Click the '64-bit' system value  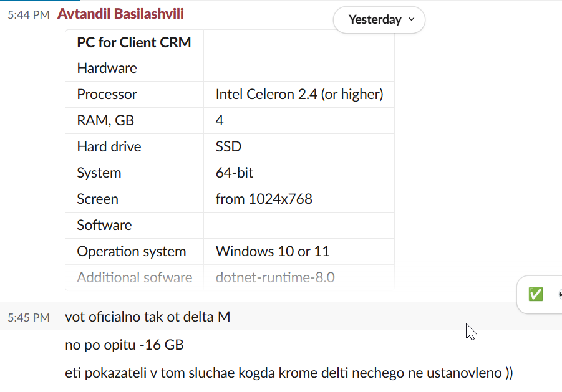[235, 173]
